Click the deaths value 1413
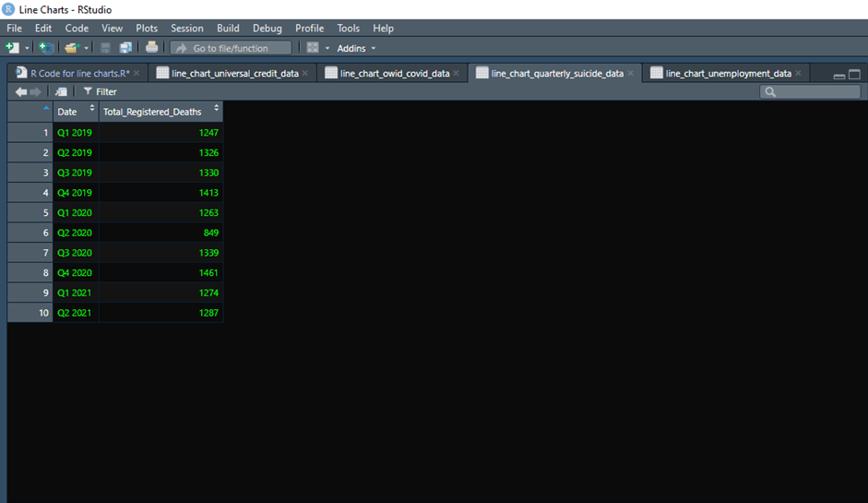Screen dimensions: 868x503 [208, 193]
